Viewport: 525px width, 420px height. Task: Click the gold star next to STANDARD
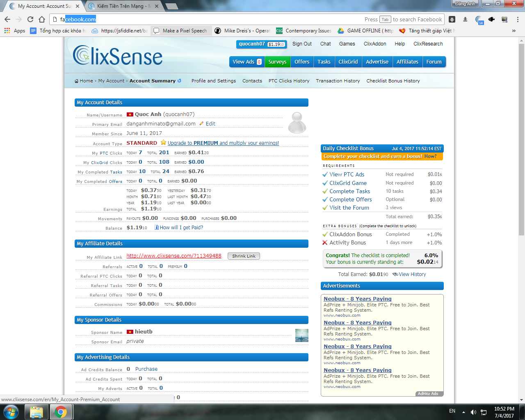163,142
